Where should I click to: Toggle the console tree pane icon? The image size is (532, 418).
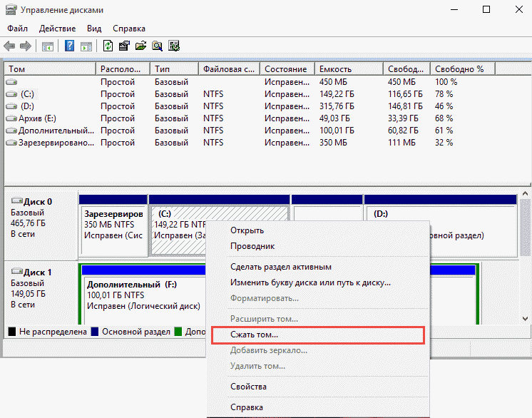click(x=47, y=46)
